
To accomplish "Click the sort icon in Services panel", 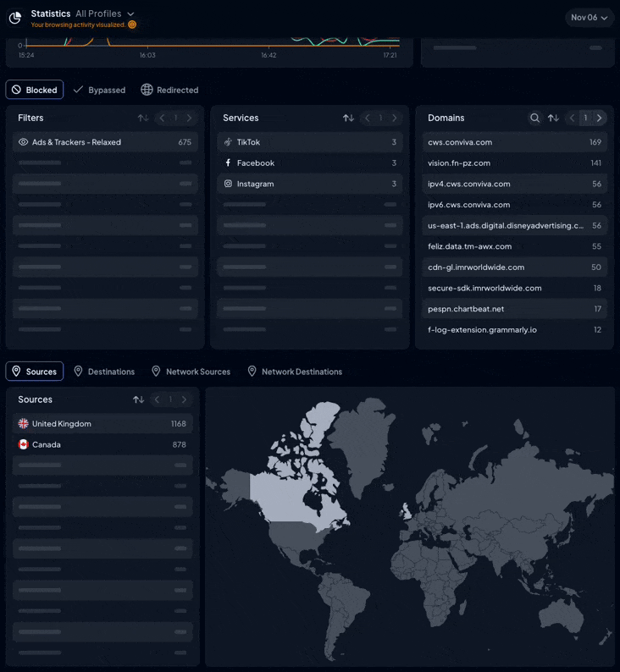I will point(348,118).
